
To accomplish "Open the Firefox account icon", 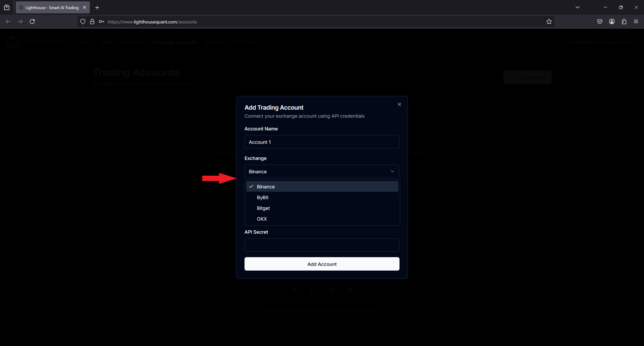I will click(611, 21).
